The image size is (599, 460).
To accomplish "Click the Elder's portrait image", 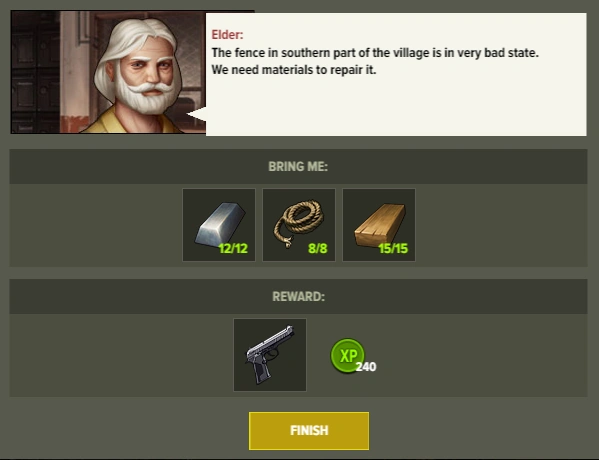I will pyautogui.click(x=108, y=72).
